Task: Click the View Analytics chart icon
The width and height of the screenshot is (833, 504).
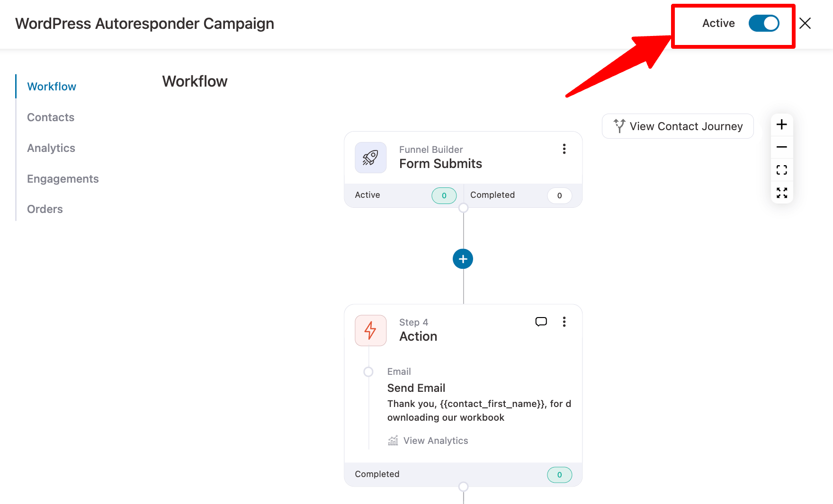Action: click(393, 441)
